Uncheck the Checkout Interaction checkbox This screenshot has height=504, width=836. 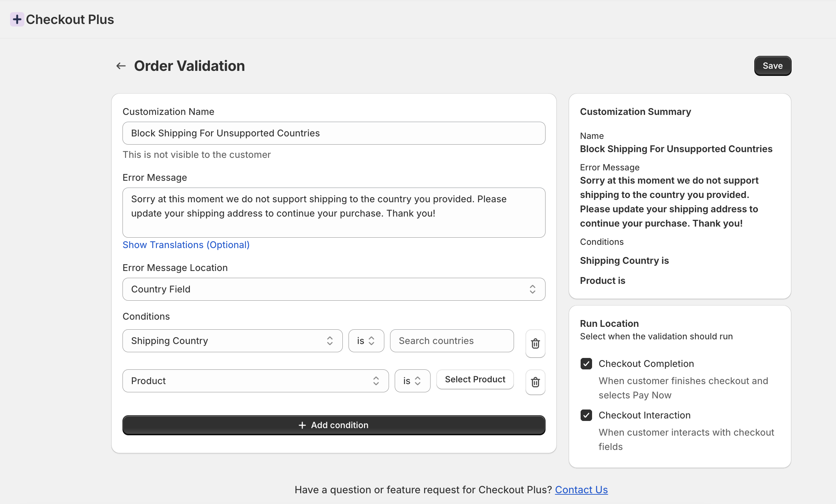(x=586, y=415)
